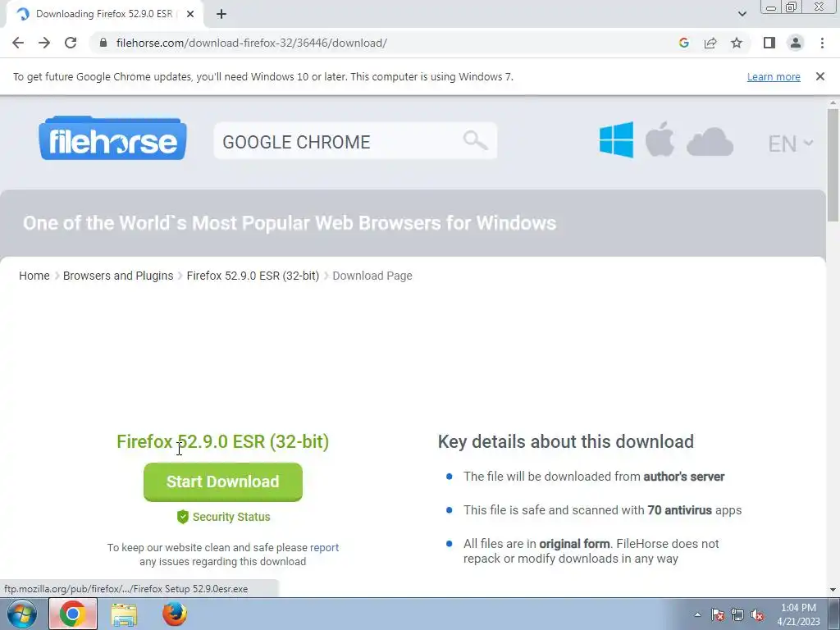Image resolution: width=840 pixels, height=630 pixels.
Task: Open the Chrome profile menu
Action: click(x=796, y=43)
